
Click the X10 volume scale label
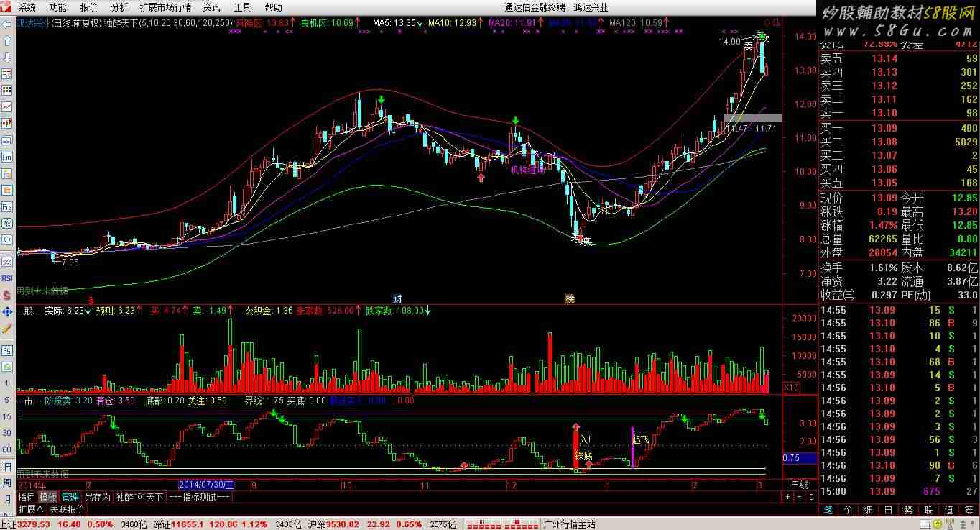(791, 388)
